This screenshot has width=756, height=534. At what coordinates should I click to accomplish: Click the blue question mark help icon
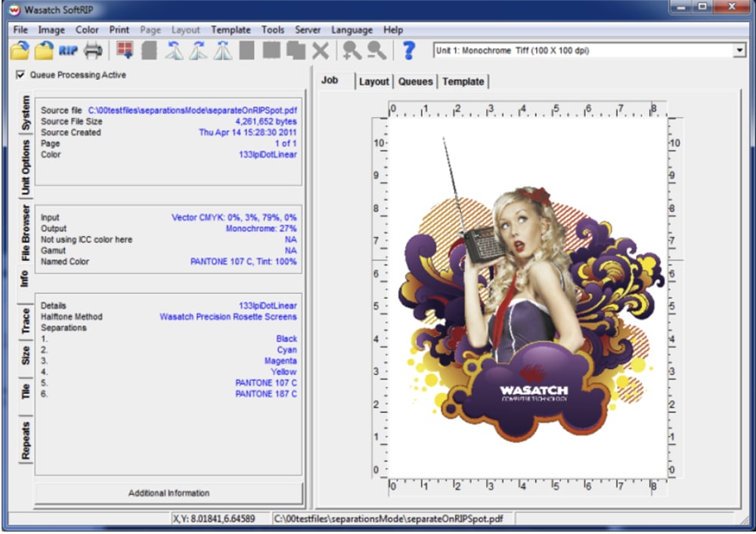pyautogui.click(x=408, y=51)
